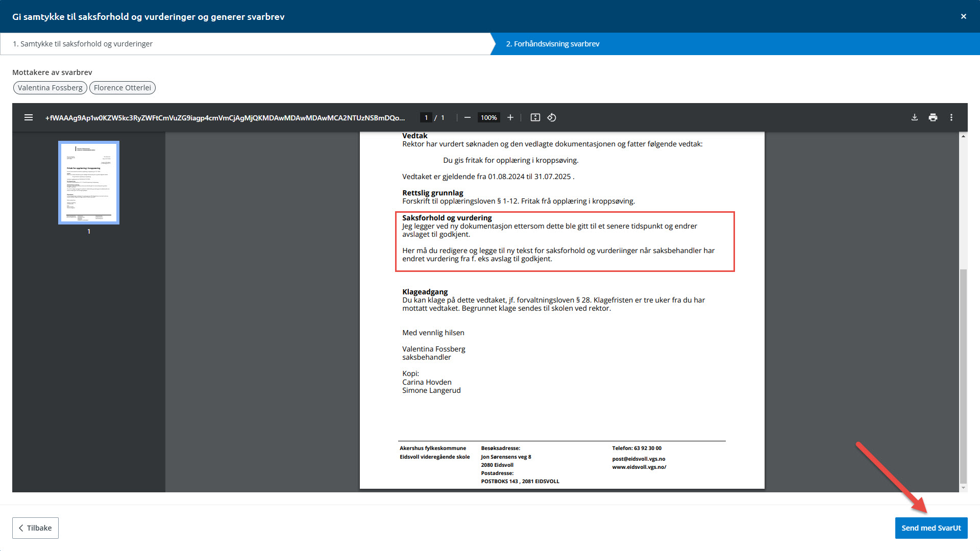The width and height of the screenshot is (980, 551).
Task: Toggle the PDF sidebar menu icon
Action: [x=29, y=117]
